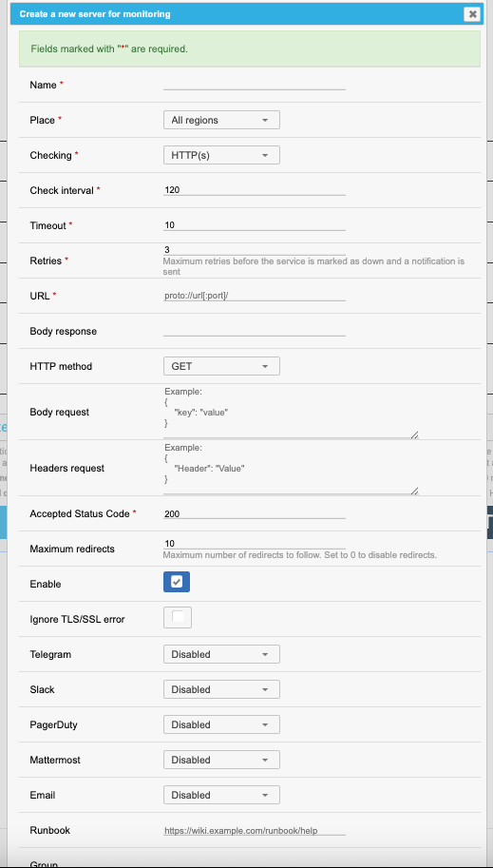The image size is (493, 868).
Task: Check Ignore TLS/SSL error box
Action: click(178, 617)
